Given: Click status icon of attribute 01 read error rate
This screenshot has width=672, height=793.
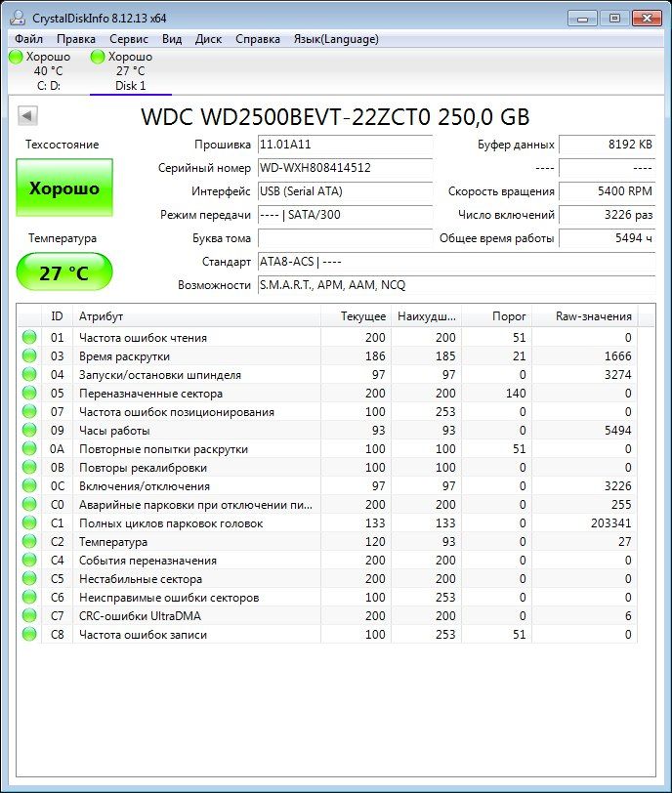Looking at the screenshot, I should click(x=29, y=337).
